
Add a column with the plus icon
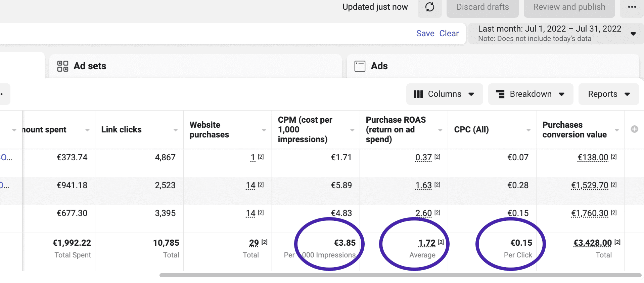[x=634, y=129]
